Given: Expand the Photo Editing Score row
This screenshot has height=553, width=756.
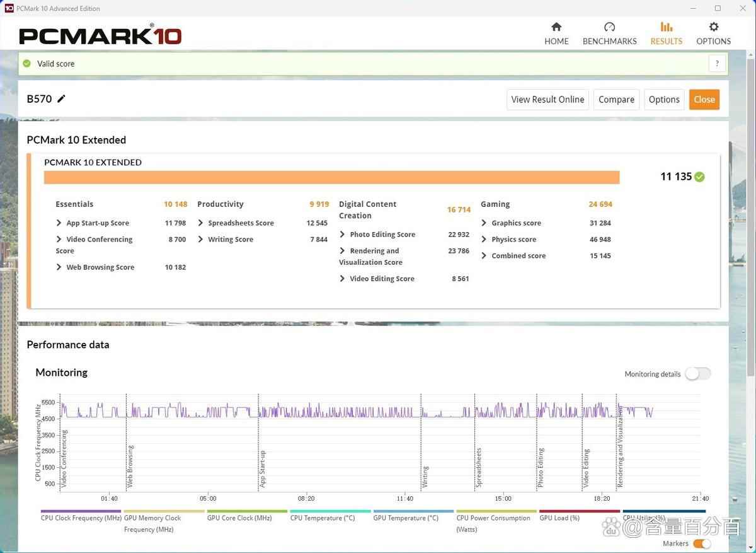Looking at the screenshot, I should (x=343, y=235).
